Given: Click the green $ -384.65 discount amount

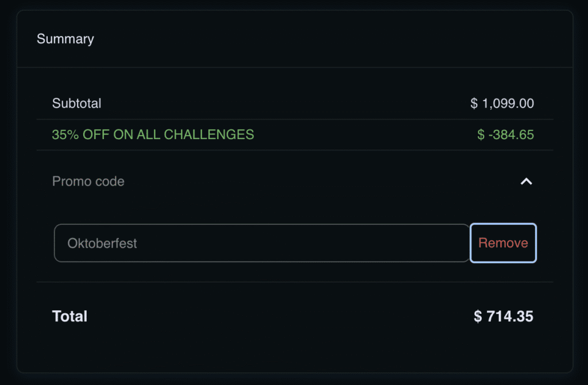Looking at the screenshot, I should pyautogui.click(x=505, y=134).
